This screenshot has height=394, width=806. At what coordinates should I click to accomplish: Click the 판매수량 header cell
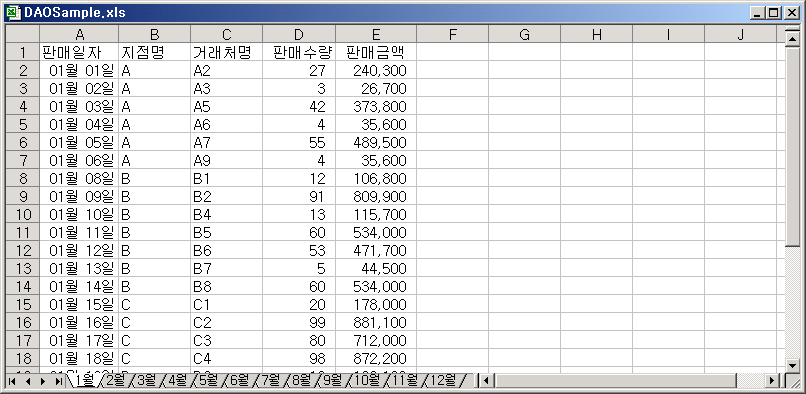click(x=299, y=52)
